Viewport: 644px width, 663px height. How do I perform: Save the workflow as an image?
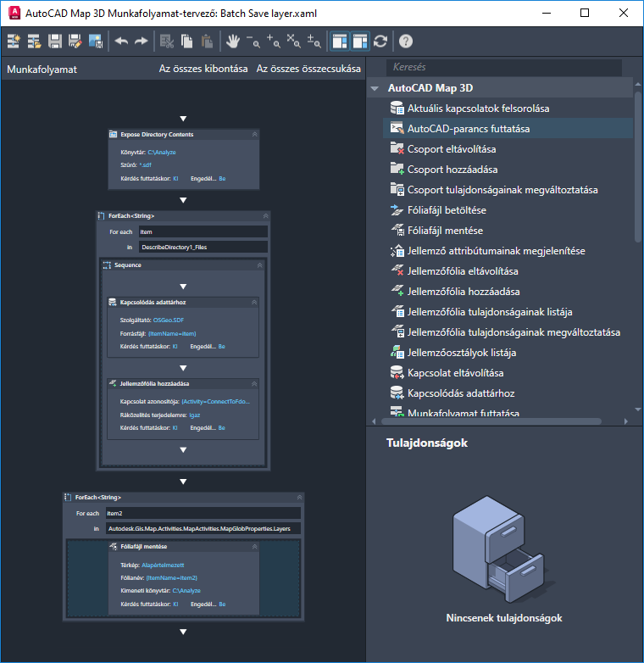[x=96, y=42]
